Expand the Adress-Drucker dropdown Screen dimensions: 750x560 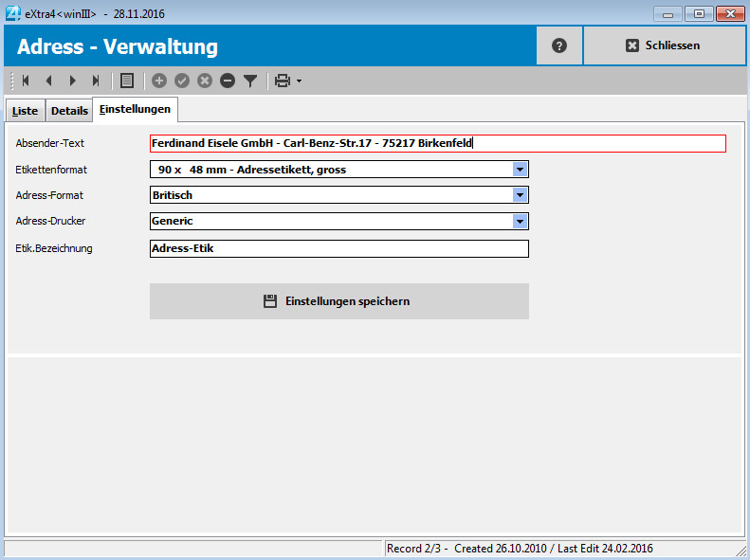coord(520,221)
